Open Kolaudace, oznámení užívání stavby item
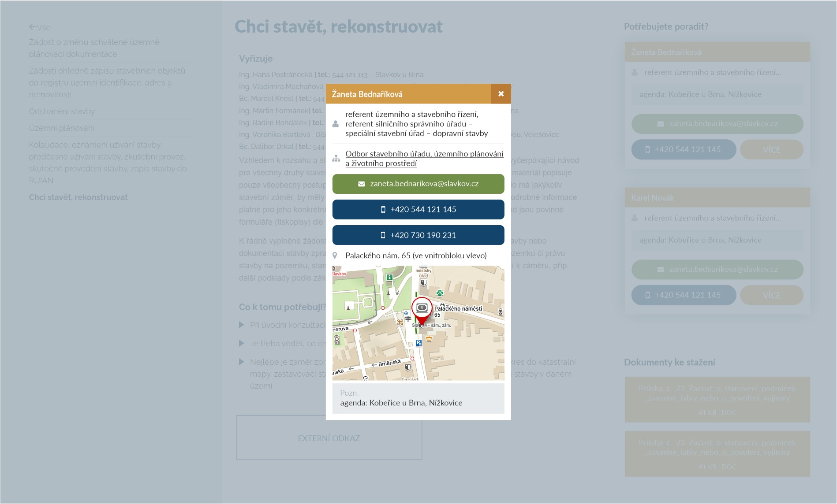Screen dimensions: 837x504 [x=108, y=163]
